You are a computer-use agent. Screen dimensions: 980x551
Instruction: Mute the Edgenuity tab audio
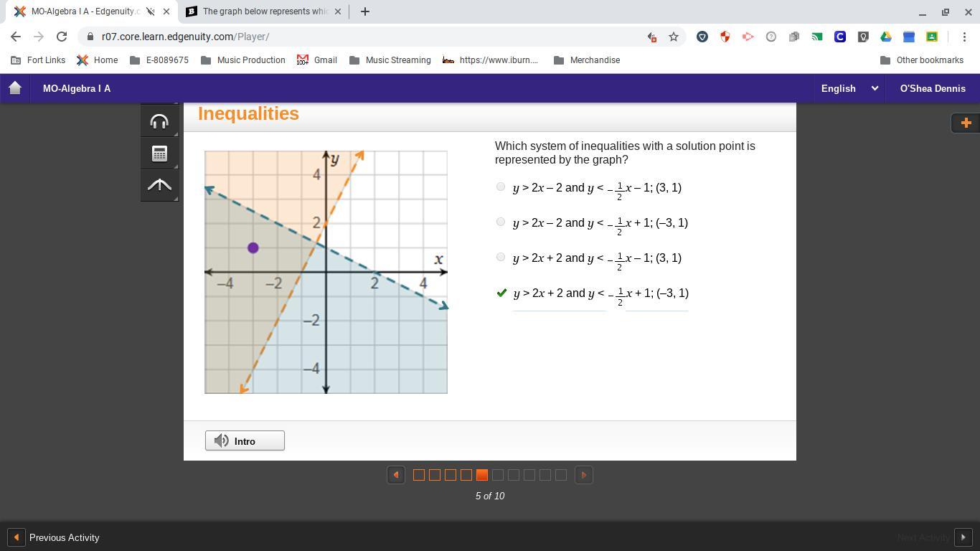click(x=150, y=11)
